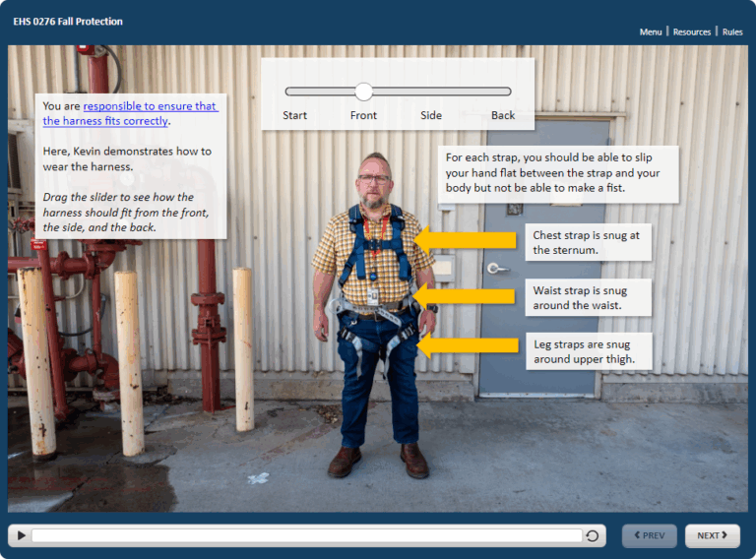Viewport: 756px width, 559px height.
Task: Click the course title EHS 0276 Fall Protection
Action: 68,22
